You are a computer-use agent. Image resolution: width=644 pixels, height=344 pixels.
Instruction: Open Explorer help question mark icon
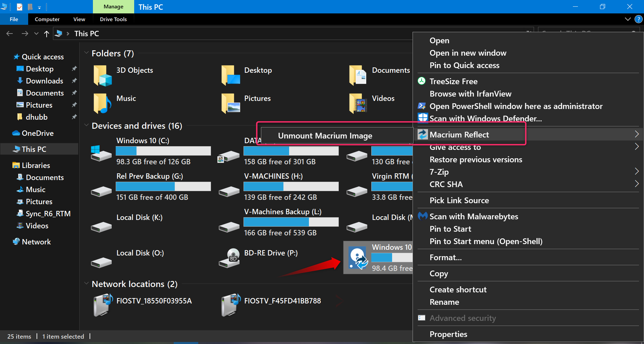638,19
